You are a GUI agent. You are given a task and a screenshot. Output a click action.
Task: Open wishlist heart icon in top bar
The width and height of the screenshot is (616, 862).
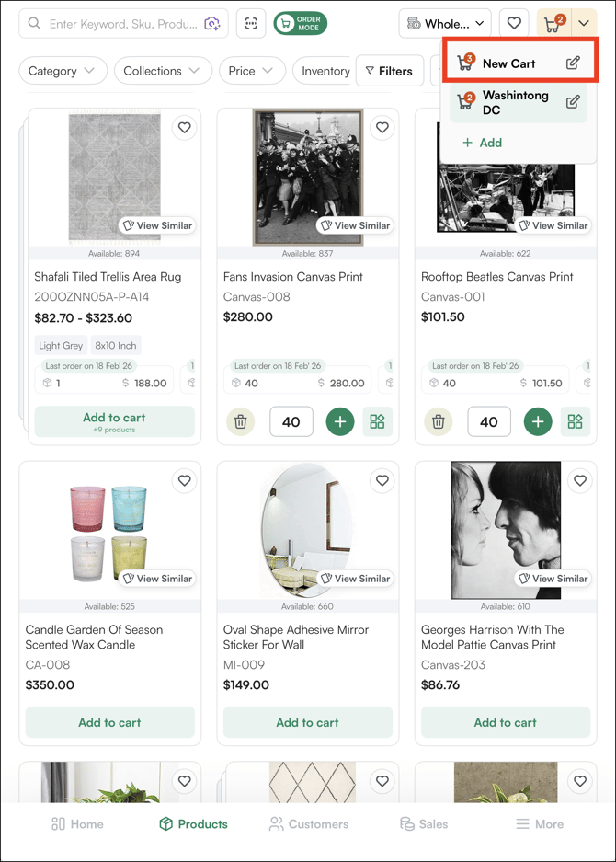[x=514, y=24]
